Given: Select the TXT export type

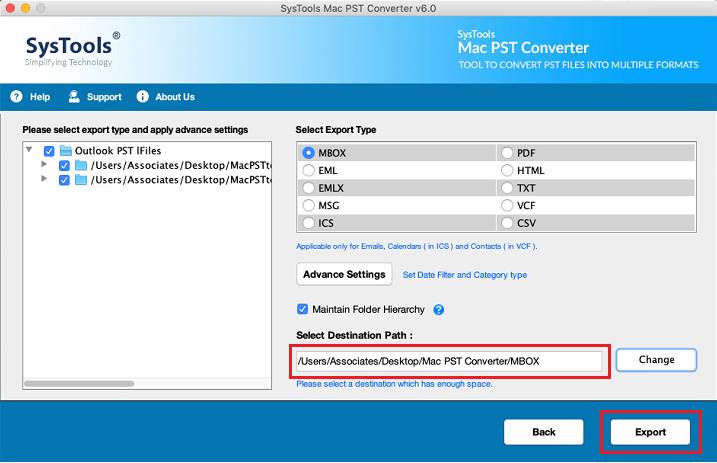Looking at the screenshot, I should 507,188.
